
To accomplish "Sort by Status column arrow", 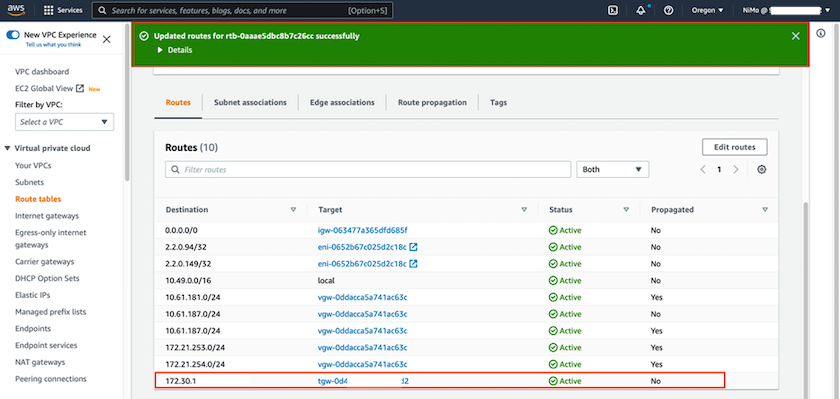I will point(626,210).
